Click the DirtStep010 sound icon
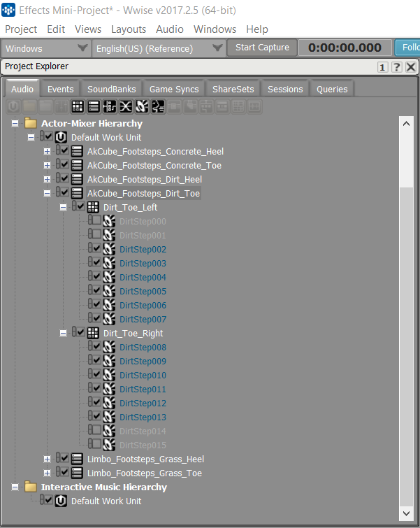 click(109, 375)
